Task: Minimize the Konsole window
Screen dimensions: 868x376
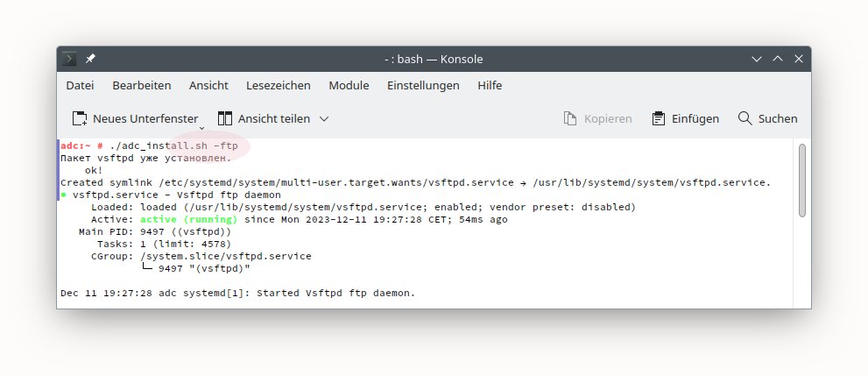Action: pos(757,59)
